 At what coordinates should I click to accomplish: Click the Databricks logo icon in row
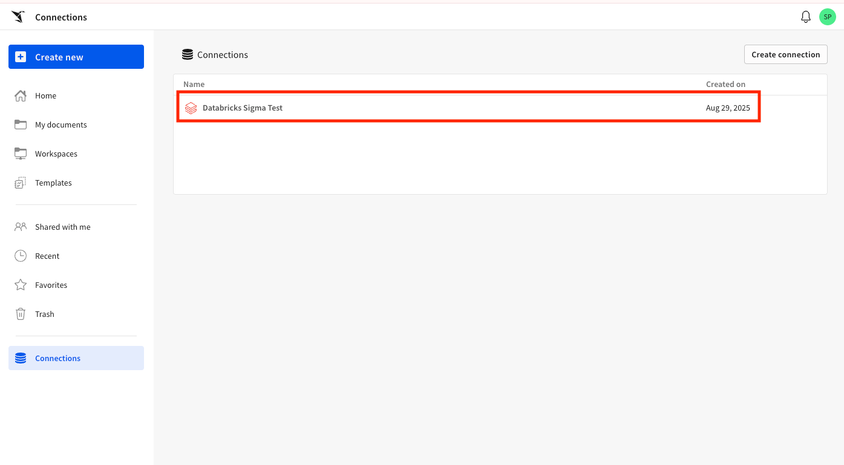(191, 108)
